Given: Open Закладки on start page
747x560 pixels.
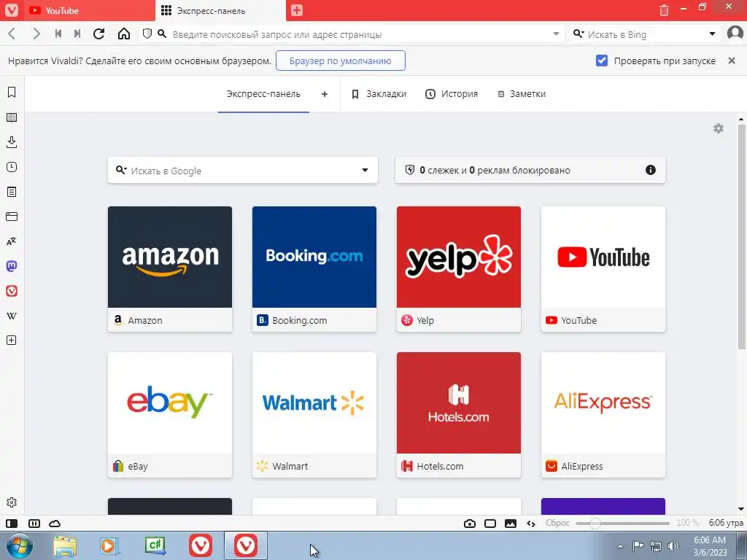Looking at the screenshot, I should [x=379, y=94].
